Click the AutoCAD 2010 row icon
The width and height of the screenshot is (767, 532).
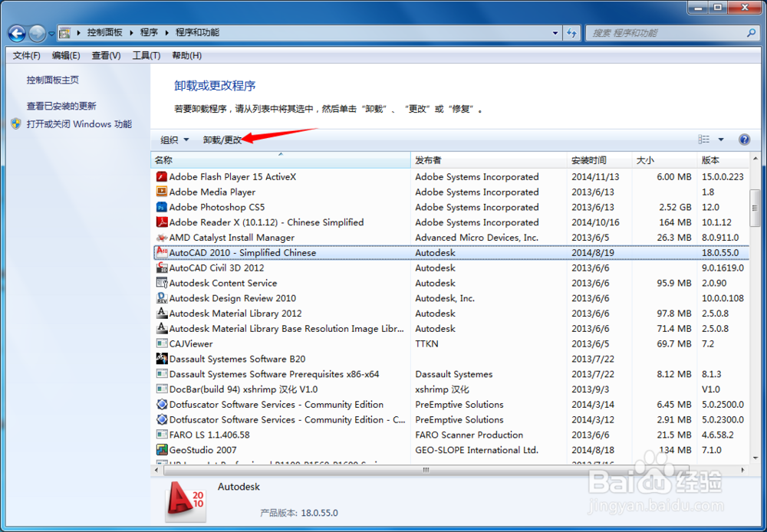161,252
